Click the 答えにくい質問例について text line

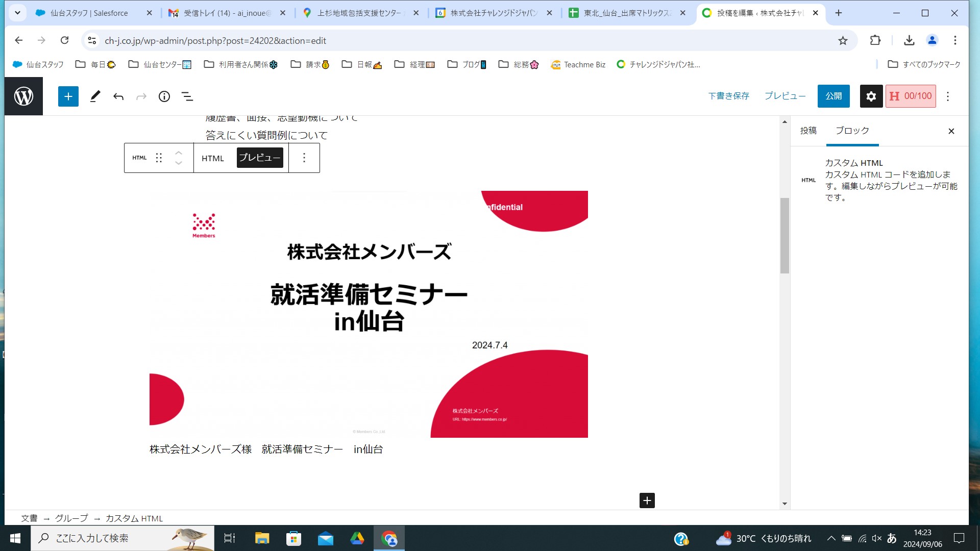(266, 135)
